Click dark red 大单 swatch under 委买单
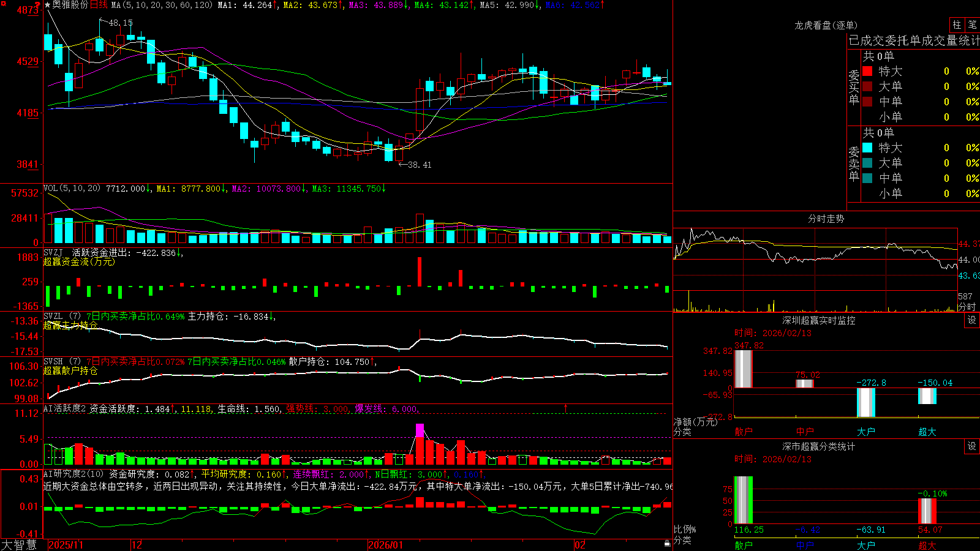This screenshot has width=980, height=551. click(867, 86)
